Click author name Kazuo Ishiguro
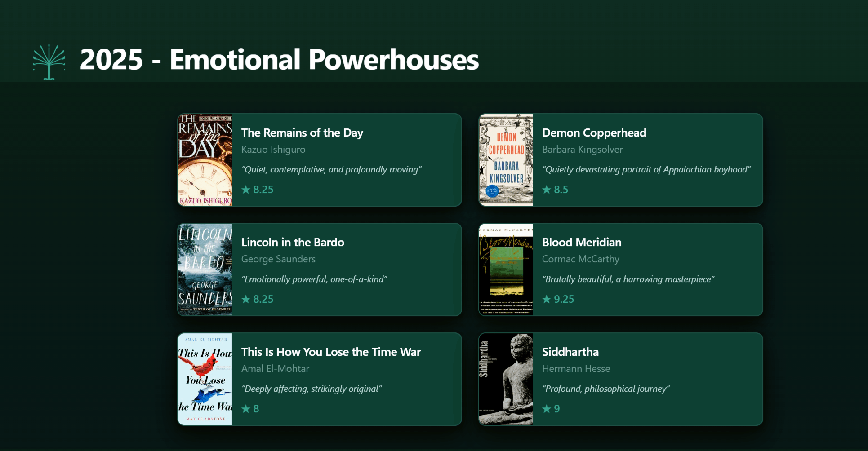 coord(273,150)
